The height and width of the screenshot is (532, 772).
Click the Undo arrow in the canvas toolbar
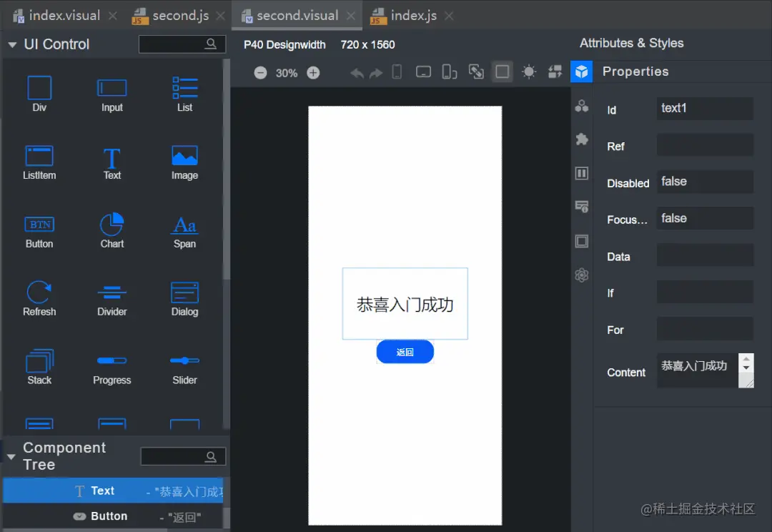pyautogui.click(x=357, y=72)
